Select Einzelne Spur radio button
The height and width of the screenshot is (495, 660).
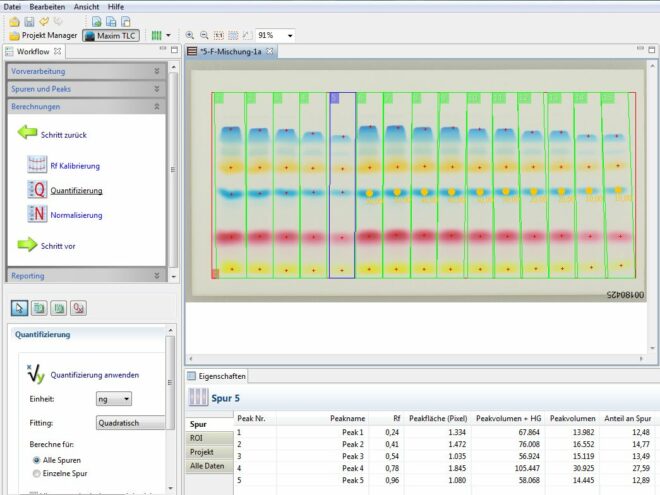[x=37, y=474]
